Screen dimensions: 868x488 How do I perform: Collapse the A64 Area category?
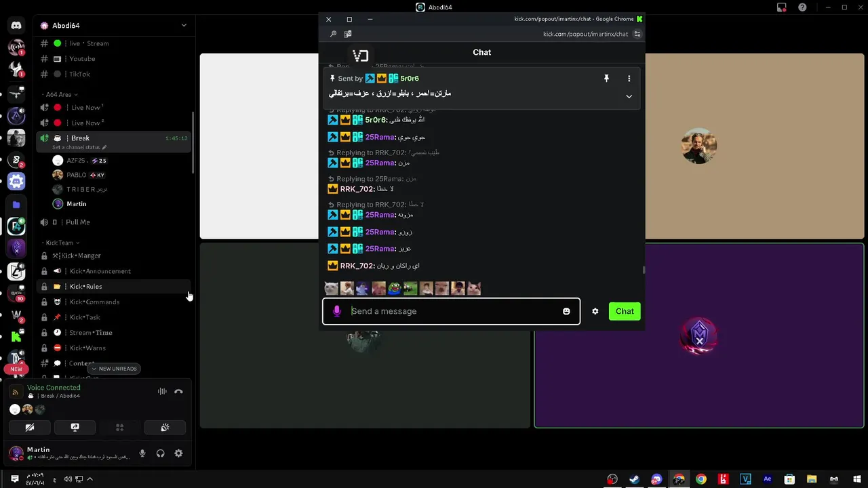tap(61, 95)
